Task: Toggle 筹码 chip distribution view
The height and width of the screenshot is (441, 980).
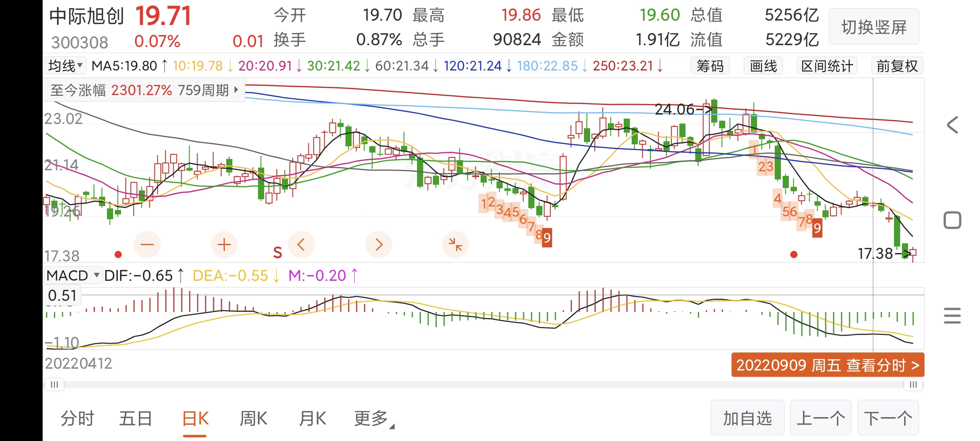Action: click(710, 66)
